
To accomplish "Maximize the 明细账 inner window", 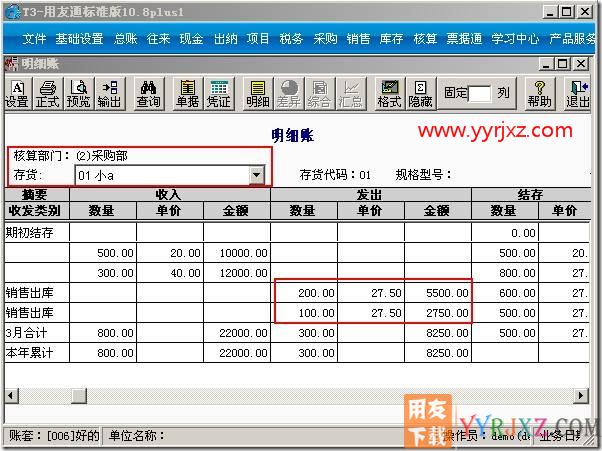I will click(x=563, y=63).
